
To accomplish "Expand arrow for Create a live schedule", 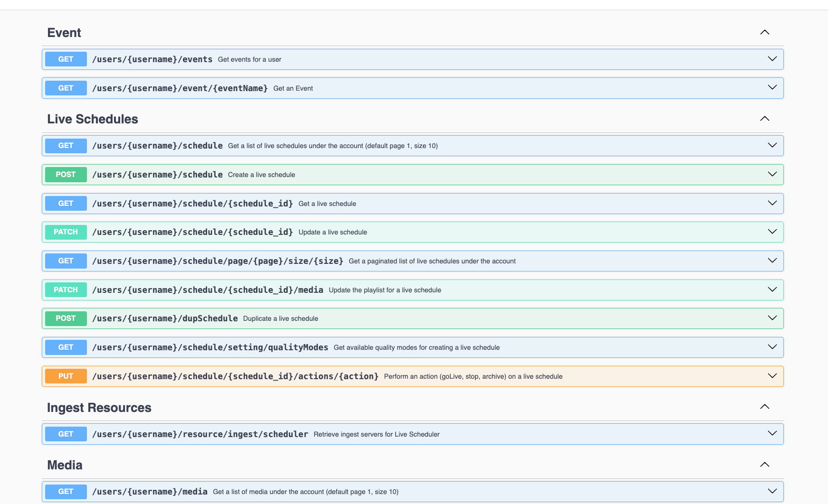I will 772,174.
